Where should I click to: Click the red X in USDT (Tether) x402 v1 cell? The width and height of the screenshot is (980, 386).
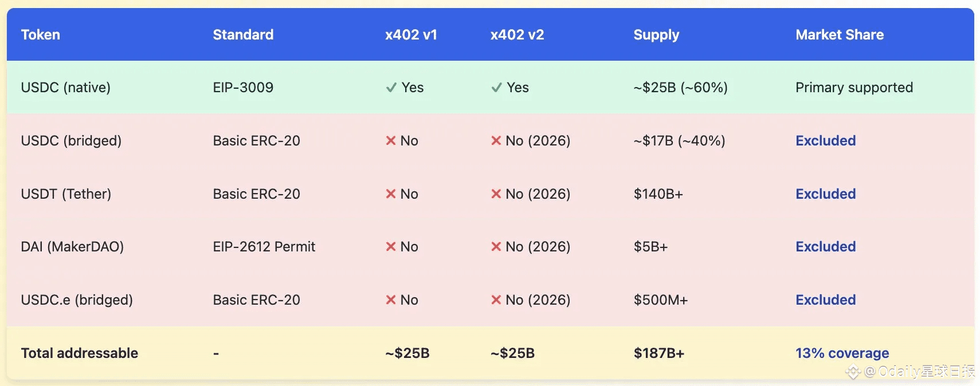point(391,194)
